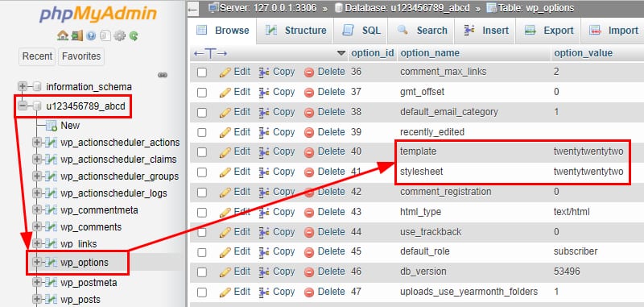Click the blue docs help icon
This screenshot has width=644, height=307.
pyautogui.click(x=91, y=35)
